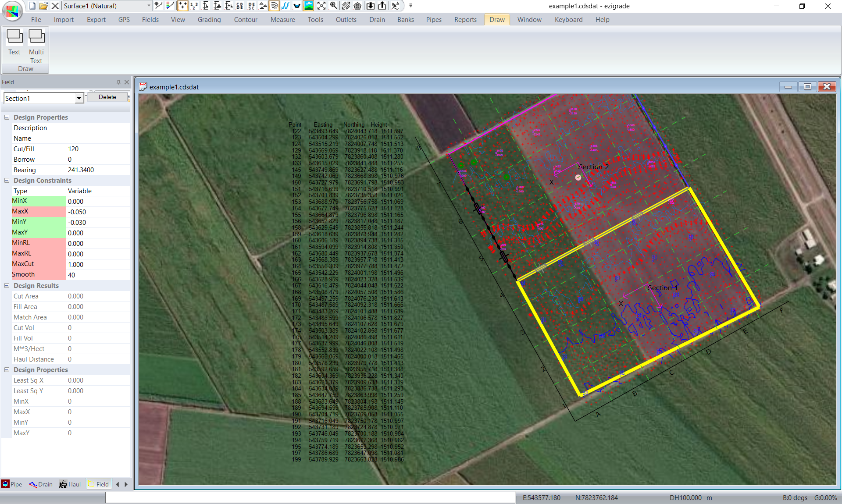
Task: Click the magnifier zoom icon
Action: click(334, 6)
